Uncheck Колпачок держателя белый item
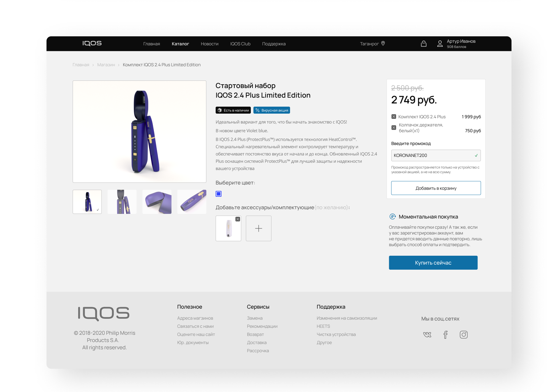Screen dimensions: 558x392 tap(394, 128)
